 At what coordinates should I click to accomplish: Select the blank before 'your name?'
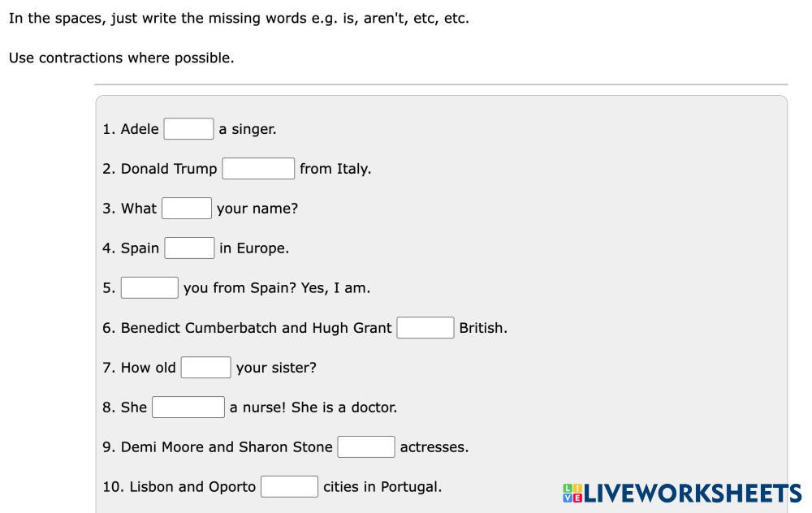coord(187,209)
